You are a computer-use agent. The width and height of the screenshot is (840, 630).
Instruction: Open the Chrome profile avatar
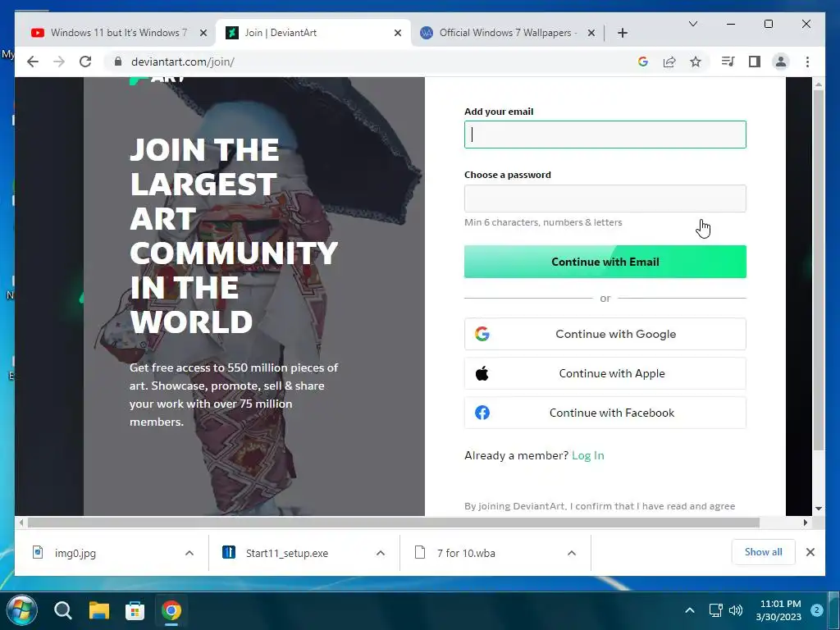[781, 62]
